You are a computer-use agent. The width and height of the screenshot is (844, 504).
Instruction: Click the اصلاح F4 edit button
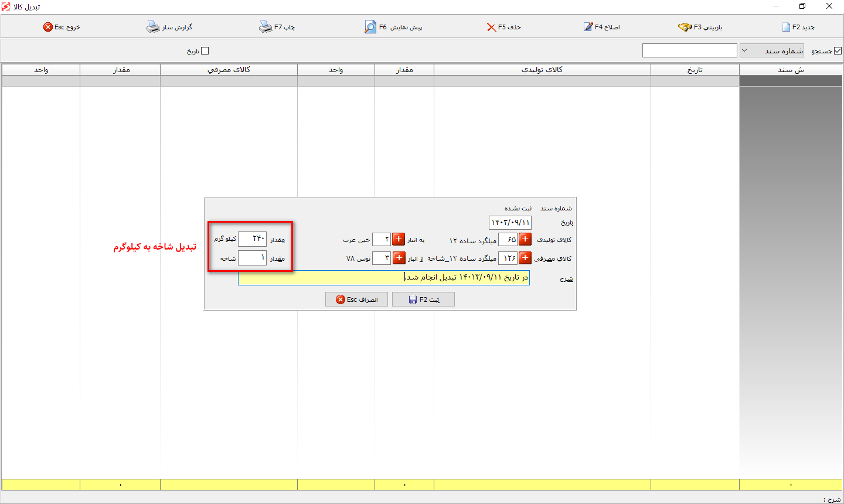[601, 27]
